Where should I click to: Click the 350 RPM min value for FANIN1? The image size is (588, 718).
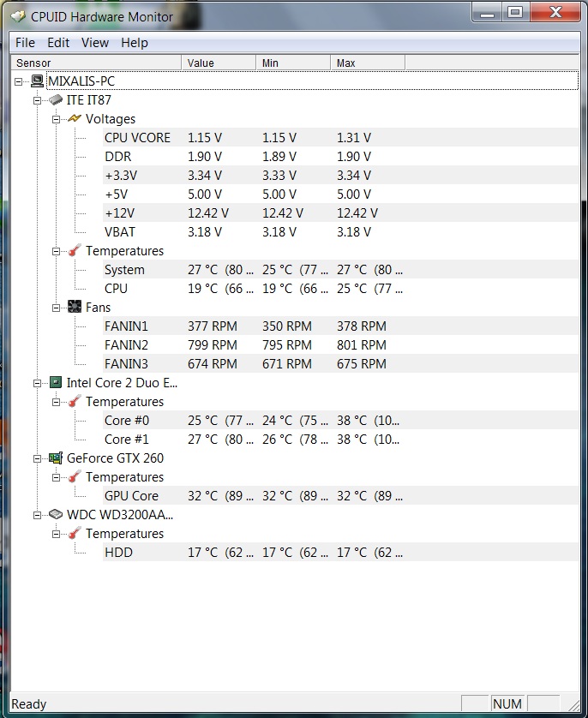[287, 326]
